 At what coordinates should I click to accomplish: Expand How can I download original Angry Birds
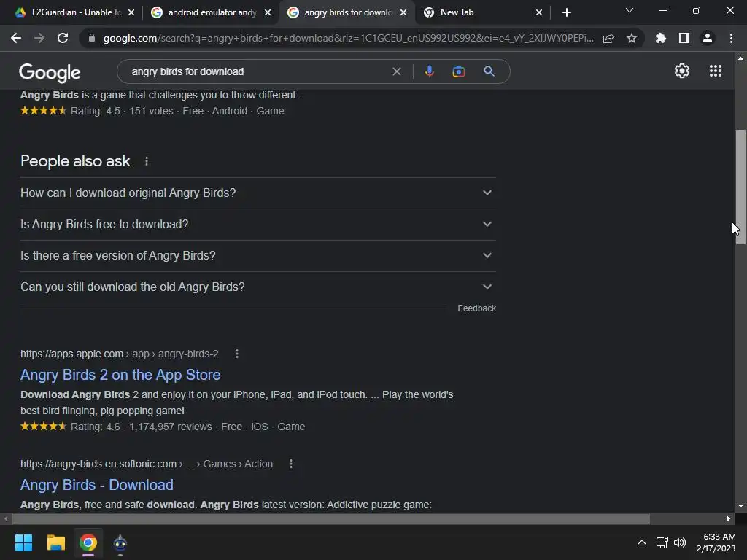coord(258,192)
